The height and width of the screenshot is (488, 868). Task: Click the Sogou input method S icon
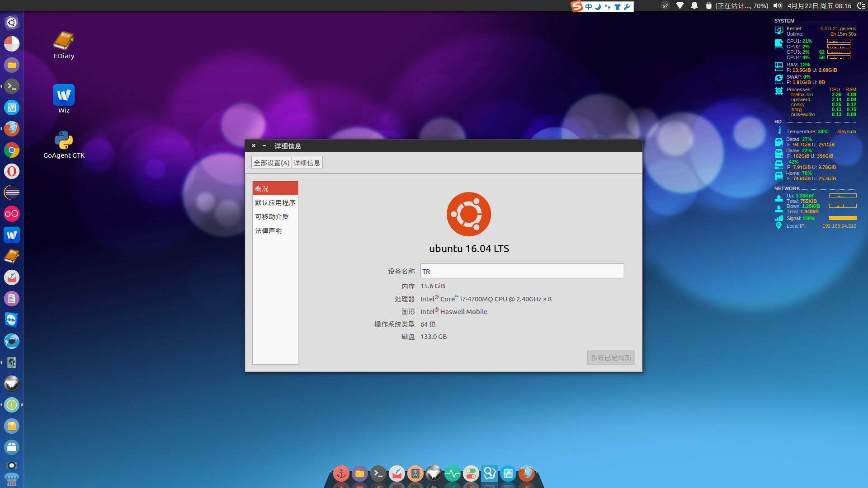(x=577, y=6)
